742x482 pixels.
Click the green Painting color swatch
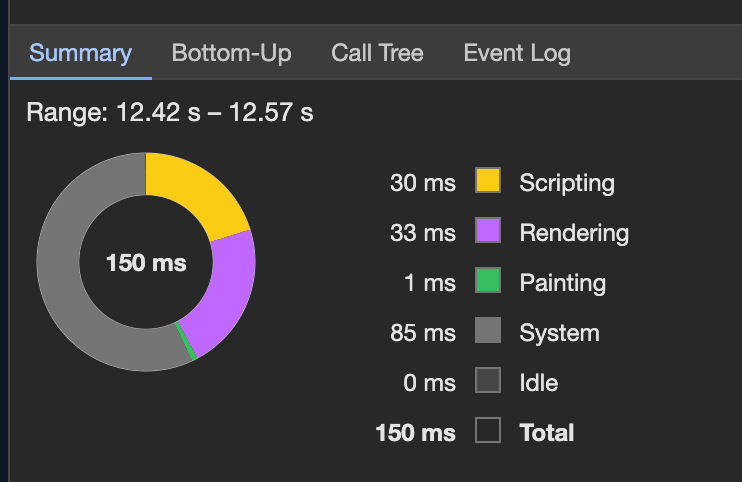pos(488,282)
